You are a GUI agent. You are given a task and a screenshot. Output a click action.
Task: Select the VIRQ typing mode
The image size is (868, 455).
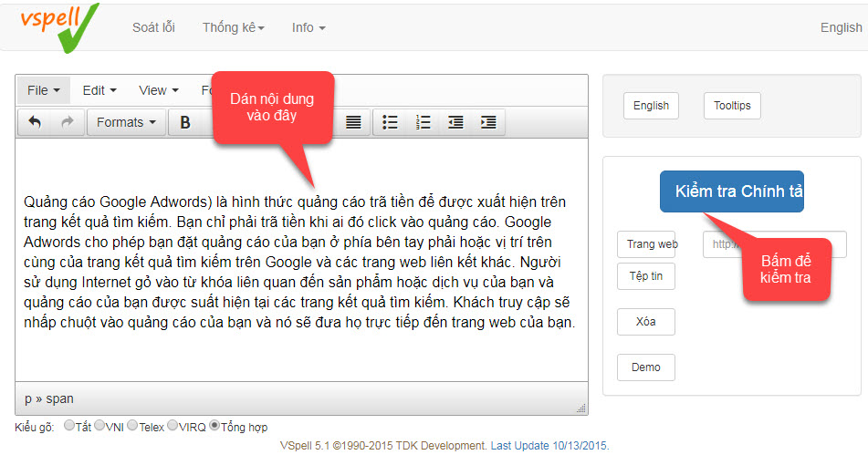(173, 425)
